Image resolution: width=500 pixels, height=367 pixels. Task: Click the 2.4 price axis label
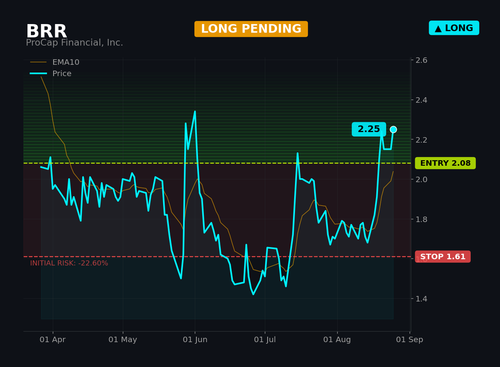421,100
